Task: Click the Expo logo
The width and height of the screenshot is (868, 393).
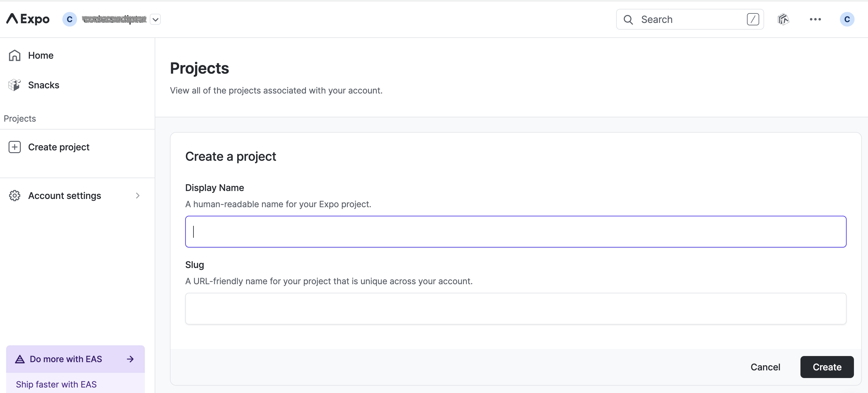Action: 28,19
